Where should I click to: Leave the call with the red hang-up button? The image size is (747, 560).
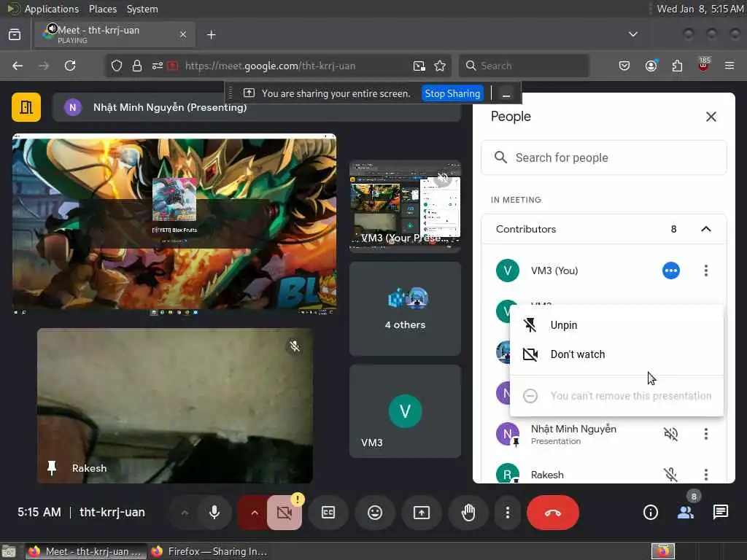coord(553,513)
